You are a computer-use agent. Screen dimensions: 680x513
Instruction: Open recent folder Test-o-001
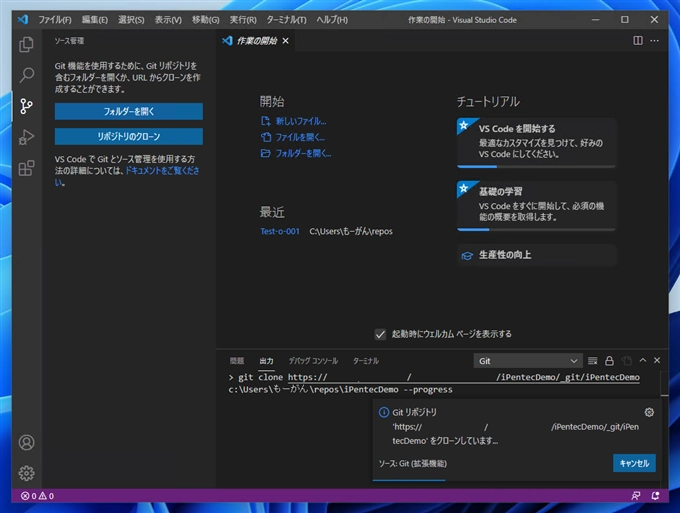tap(280, 232)
